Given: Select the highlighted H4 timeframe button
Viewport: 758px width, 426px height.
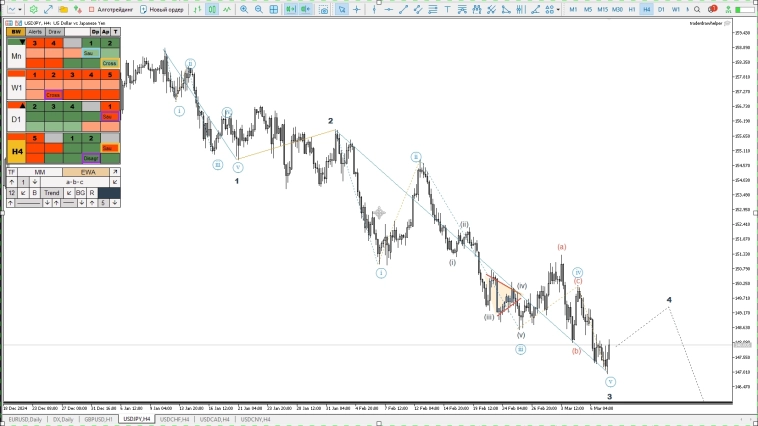Looking at the screenshot, I should click(646, 9).
